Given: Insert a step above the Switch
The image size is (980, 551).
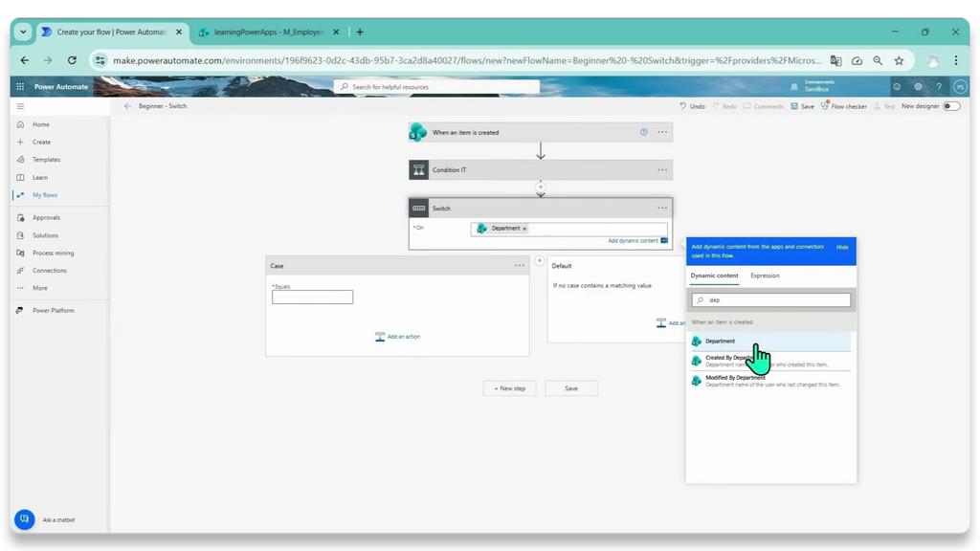Looking at the screenshot, I should click(541, 187).
